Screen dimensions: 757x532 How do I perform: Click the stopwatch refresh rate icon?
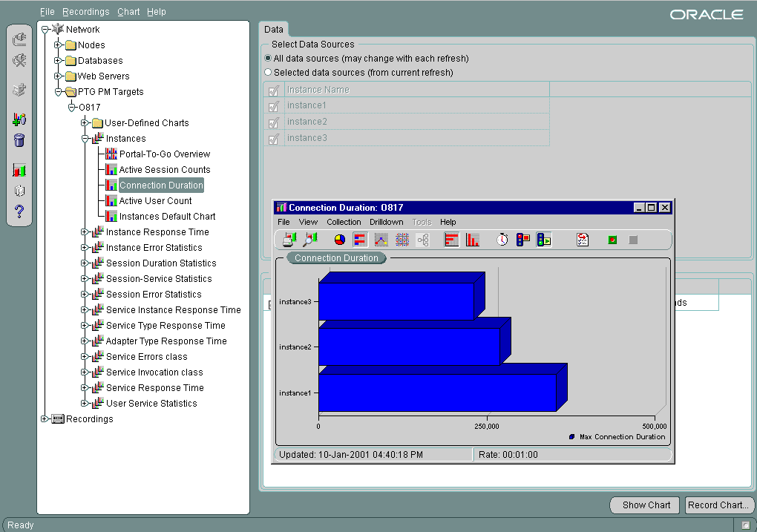[502, 240]
